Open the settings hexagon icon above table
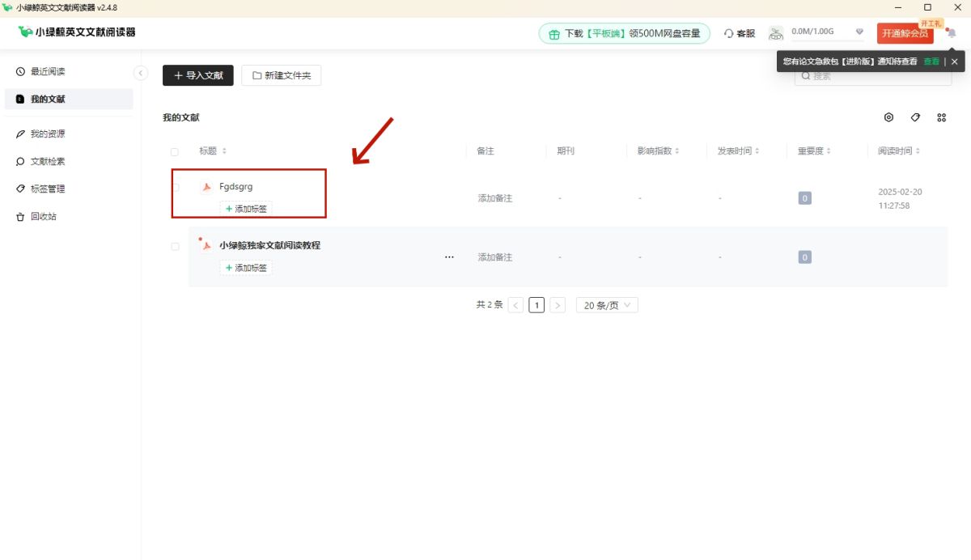Screen dimensions: 971x560 (x=888, y=117)
